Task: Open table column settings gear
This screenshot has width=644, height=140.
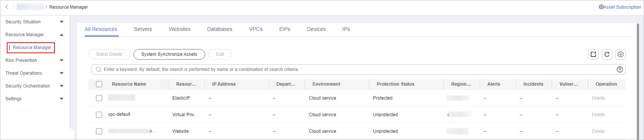Action: tap(621, 54)
